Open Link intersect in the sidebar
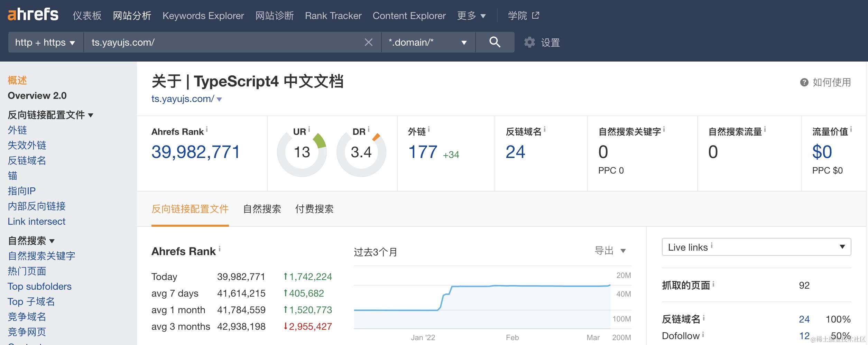 tap(37, 221)
